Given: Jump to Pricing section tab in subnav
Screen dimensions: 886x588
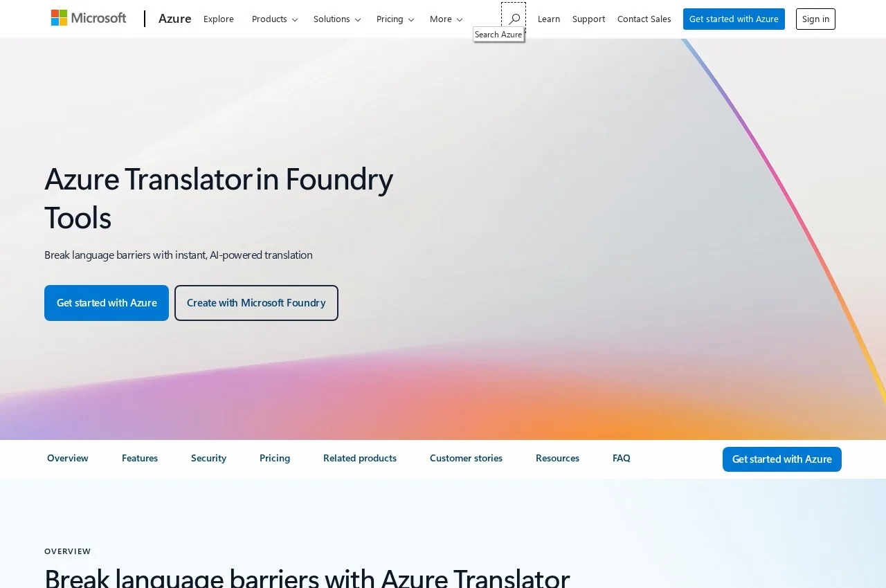Looking at the screenshot, I should [x=275, y=458].
